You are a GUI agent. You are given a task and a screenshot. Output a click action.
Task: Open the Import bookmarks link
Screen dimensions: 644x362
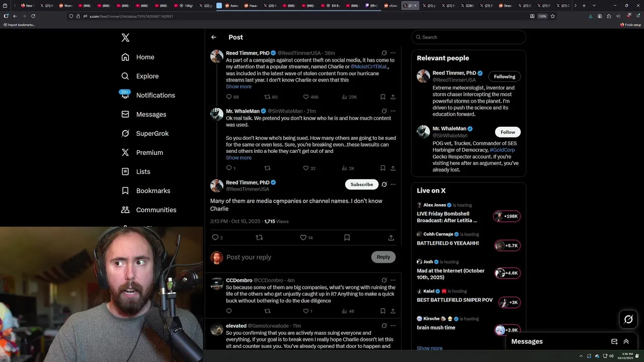(19, 25)
